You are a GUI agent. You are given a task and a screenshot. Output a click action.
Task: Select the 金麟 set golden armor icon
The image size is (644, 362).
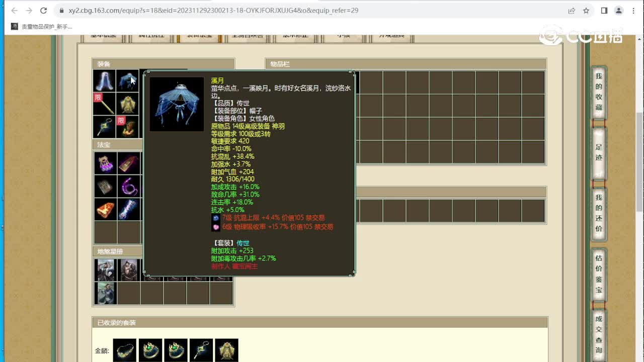pyautogui.click(x=227, y=350)
